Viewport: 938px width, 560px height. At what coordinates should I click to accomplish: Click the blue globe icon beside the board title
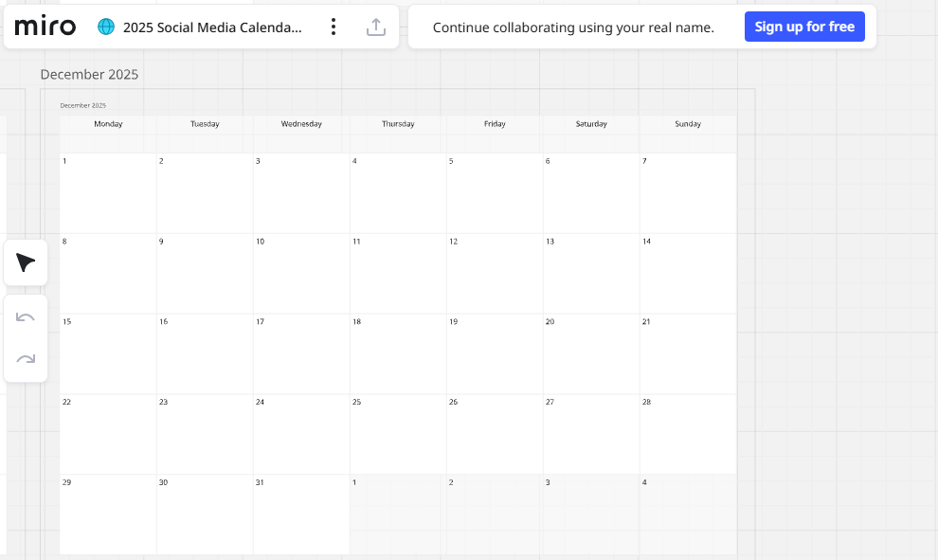(x=104, y=27)
